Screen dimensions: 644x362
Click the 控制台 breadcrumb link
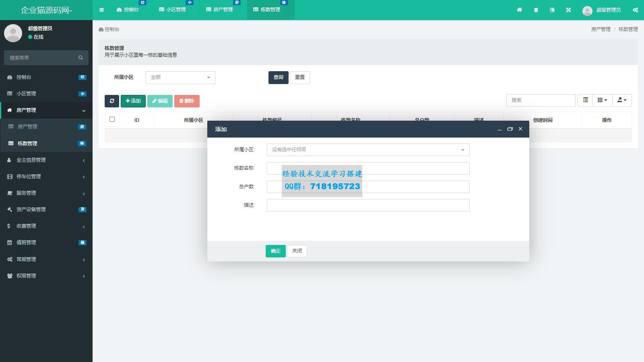tap(109, 29)
